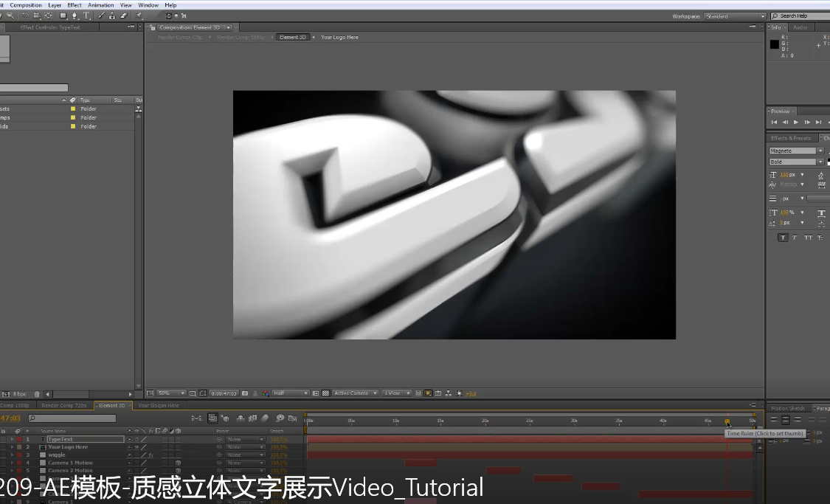Click the Brainstorm icon in timeline

pyautogui.click(x=280, y=418)
